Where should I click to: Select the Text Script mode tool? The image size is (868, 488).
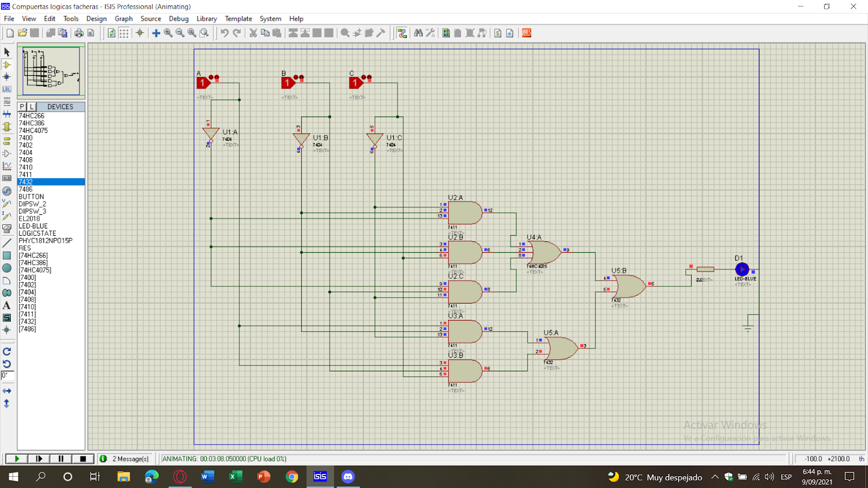point(7,101)
